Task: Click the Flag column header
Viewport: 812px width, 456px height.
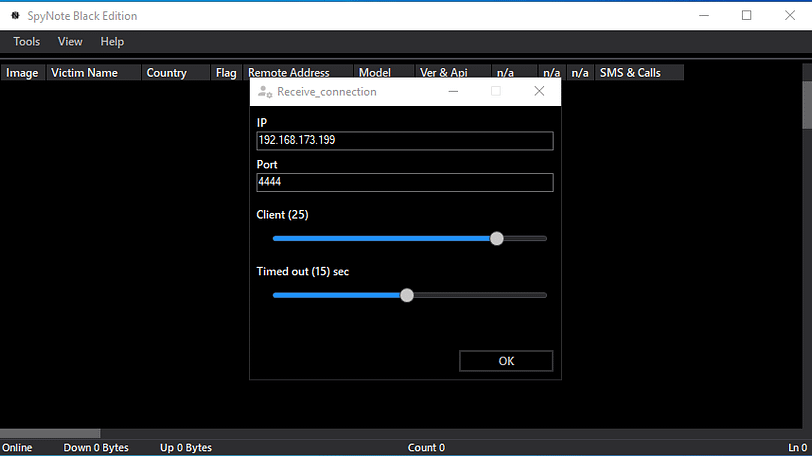Action: 226,72
